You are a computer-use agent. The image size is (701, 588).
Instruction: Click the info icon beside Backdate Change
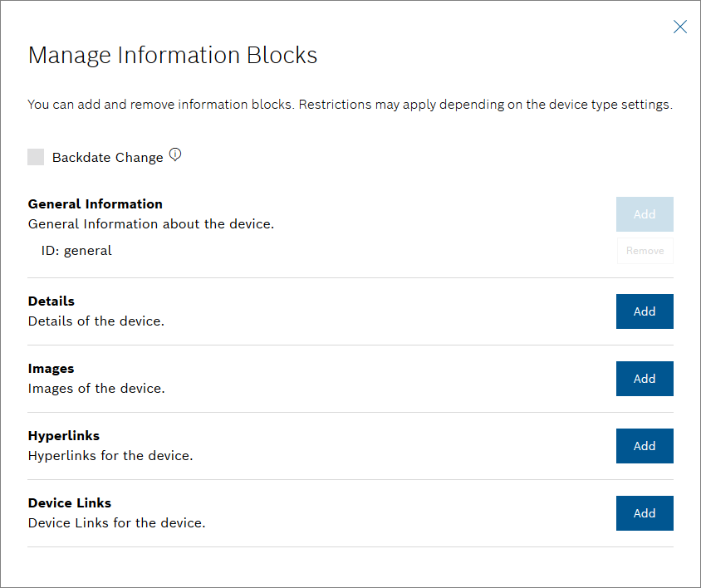pos(175,154)
